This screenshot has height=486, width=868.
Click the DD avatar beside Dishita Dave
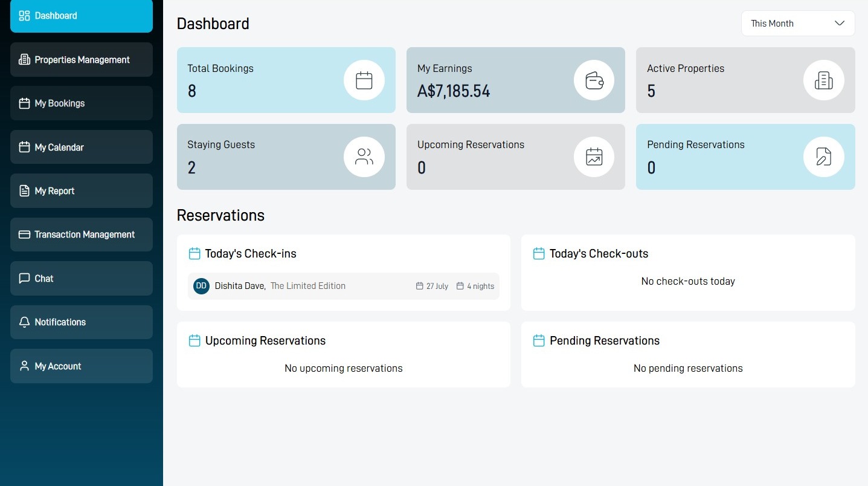[x=201, y=286]
